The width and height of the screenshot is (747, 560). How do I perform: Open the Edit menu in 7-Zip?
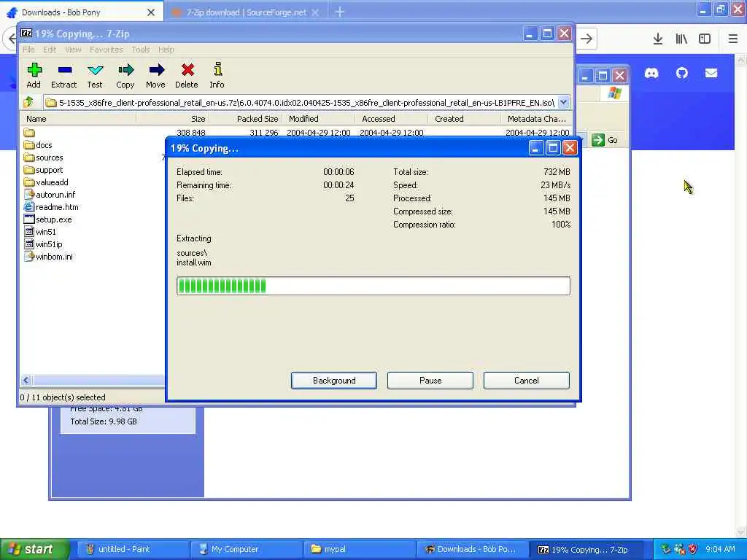[x=50, y=50]
